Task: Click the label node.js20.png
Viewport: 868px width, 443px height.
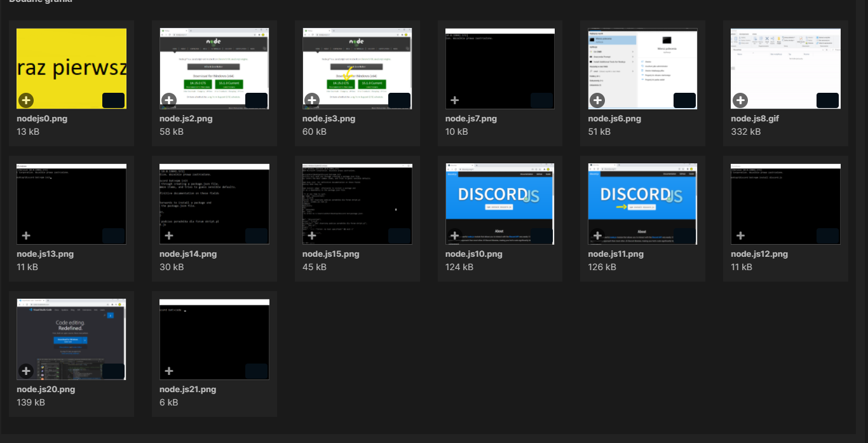Action: pos(46,390)
